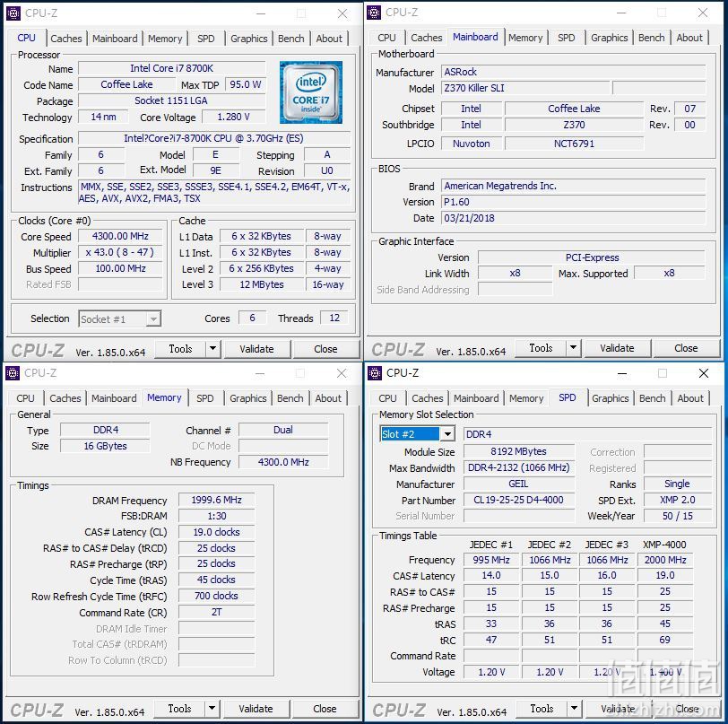Click the Command Rate value "2T"
Viewport: 728px width, 724px height.
[216, 612]
